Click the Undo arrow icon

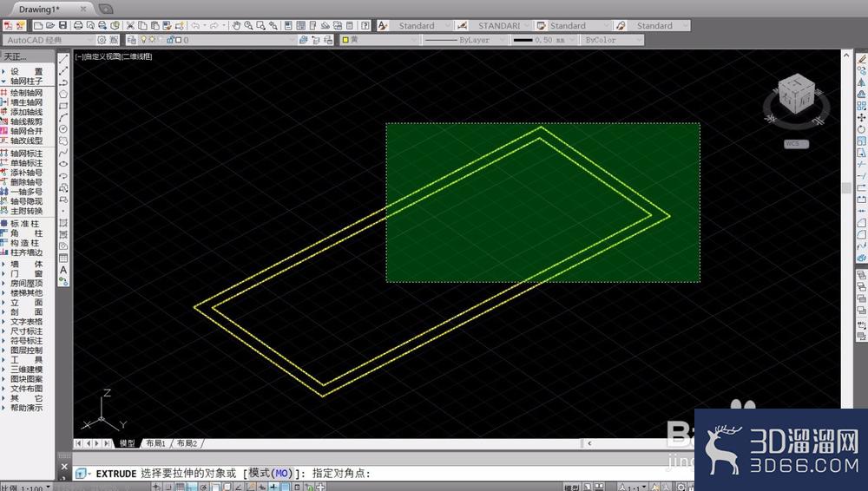pos(194,25)
